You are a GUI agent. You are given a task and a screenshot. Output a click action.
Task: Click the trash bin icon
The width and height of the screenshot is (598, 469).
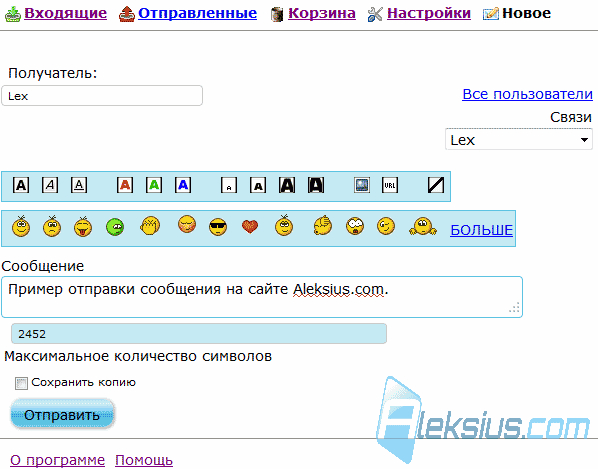[x=277, y=14]
